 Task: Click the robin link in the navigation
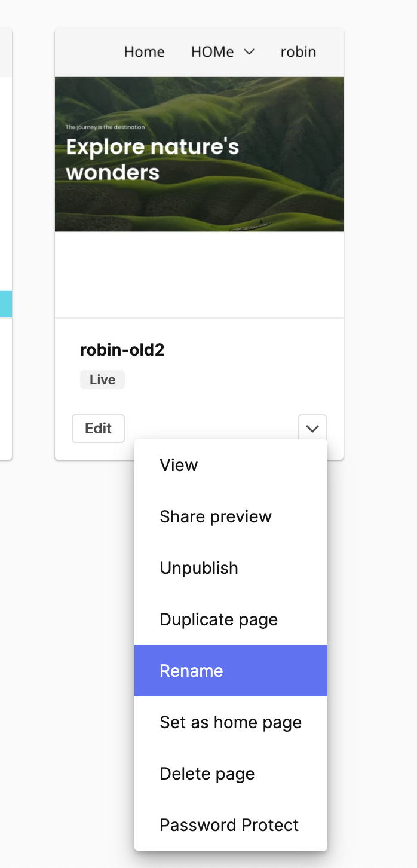[x=298, y=52]
